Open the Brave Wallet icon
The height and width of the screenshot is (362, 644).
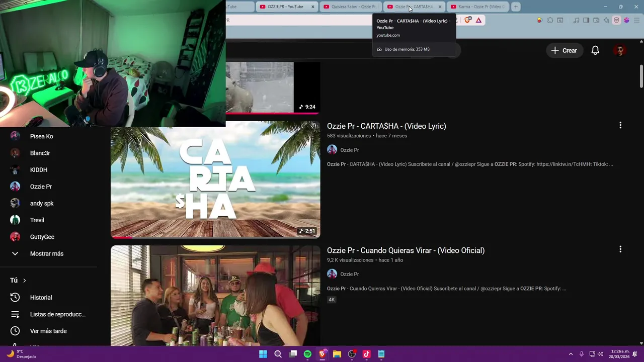596,20
